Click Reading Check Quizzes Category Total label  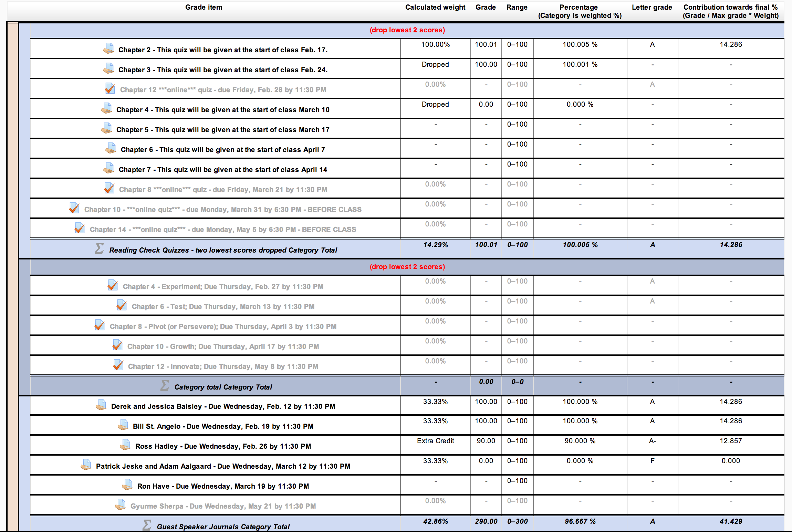(x=223, y=250)
